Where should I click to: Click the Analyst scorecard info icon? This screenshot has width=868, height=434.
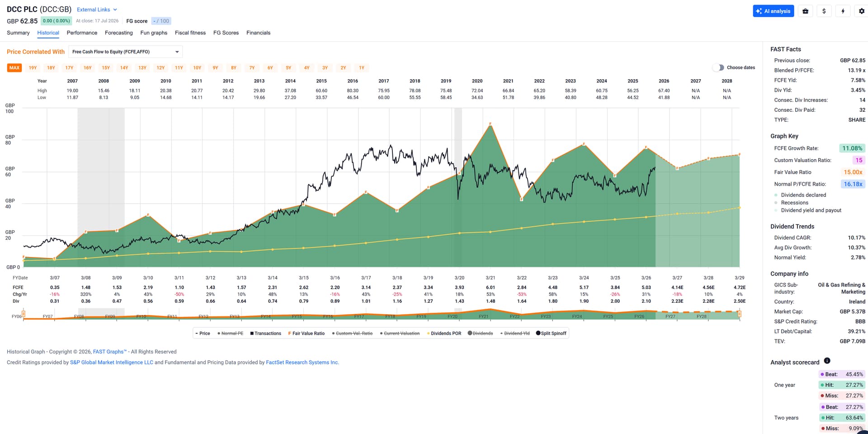click(827, 361)
